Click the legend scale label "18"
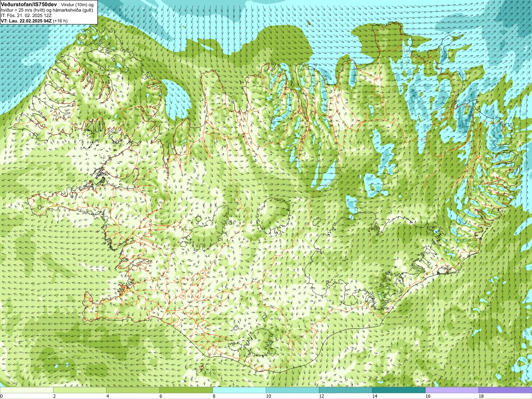 481,396
